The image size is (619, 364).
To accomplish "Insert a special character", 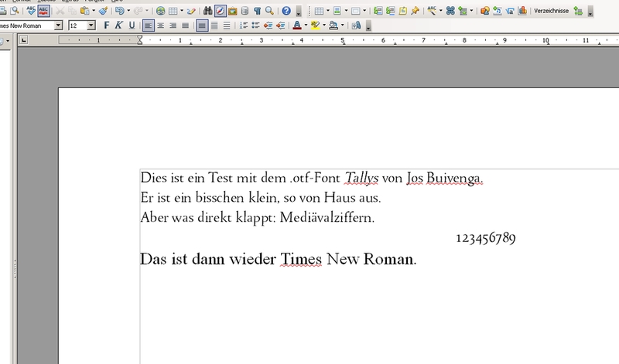I will click(x=450, y=11).
